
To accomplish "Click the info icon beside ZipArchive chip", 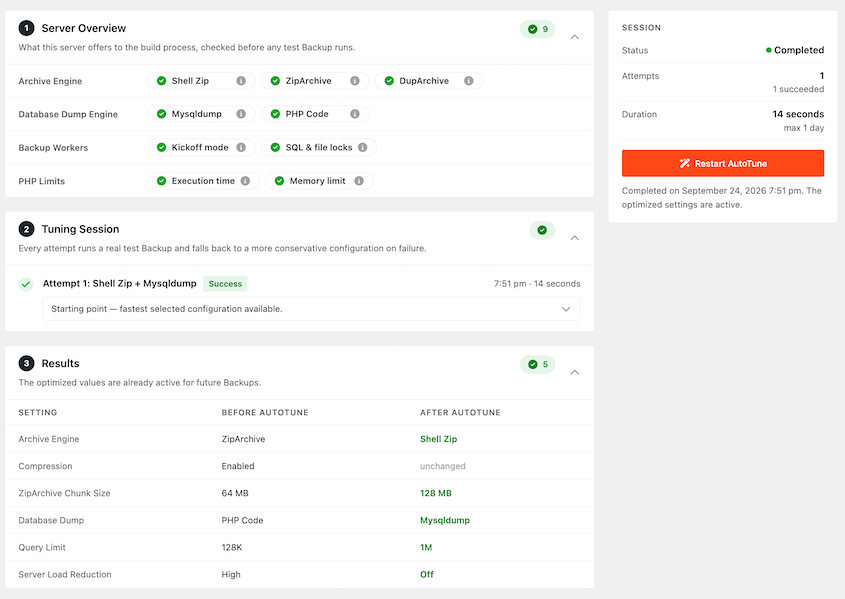I will [355, 81].
